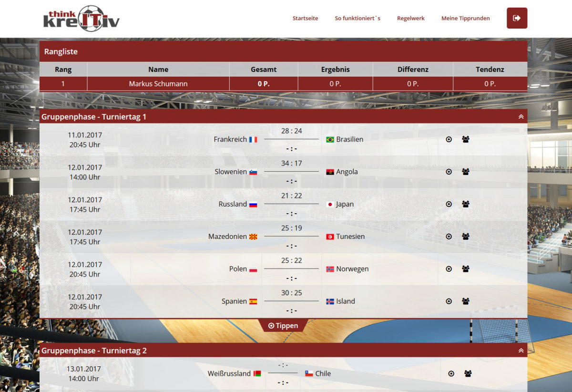Click the 30 : 25 result
The height and width of the screenshot is (392, 572).
pos(292,293)
